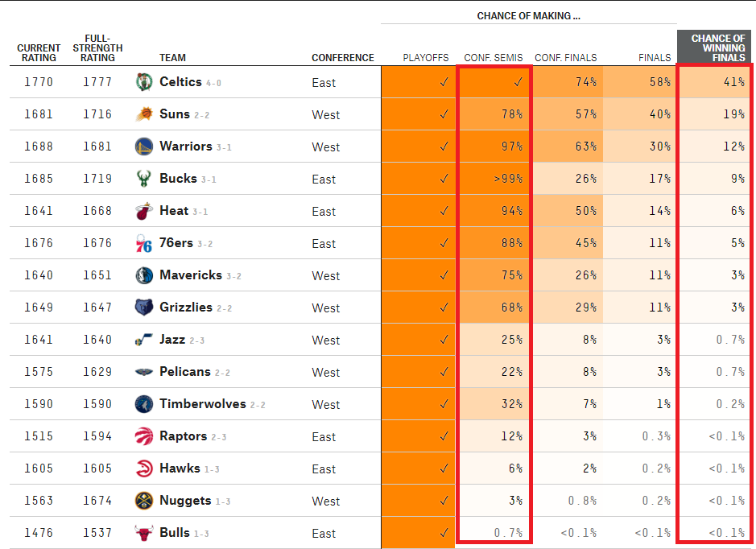Click the Conf. Semis column header
This screenshot has height=549, width=756.
pyautogui.click(x=494, y=58)
